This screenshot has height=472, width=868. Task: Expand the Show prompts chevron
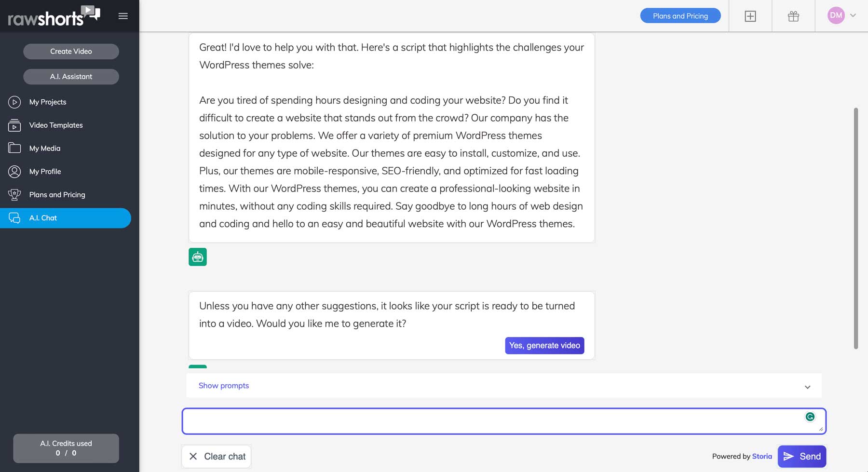[807, 387]
